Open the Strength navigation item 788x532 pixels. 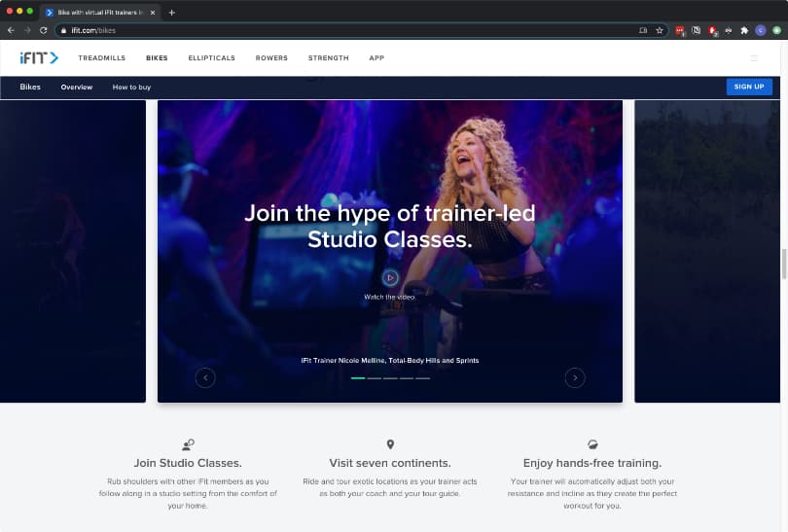(x=328, y=58)
